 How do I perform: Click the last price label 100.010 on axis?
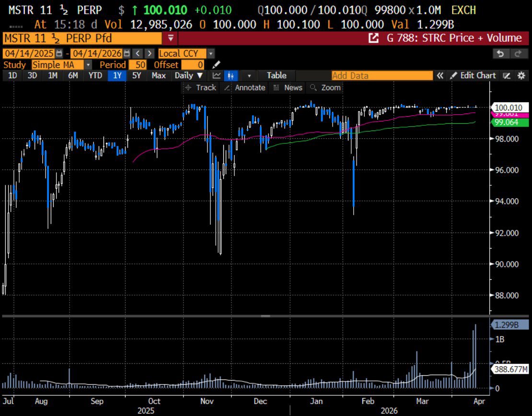pos(509,107)
